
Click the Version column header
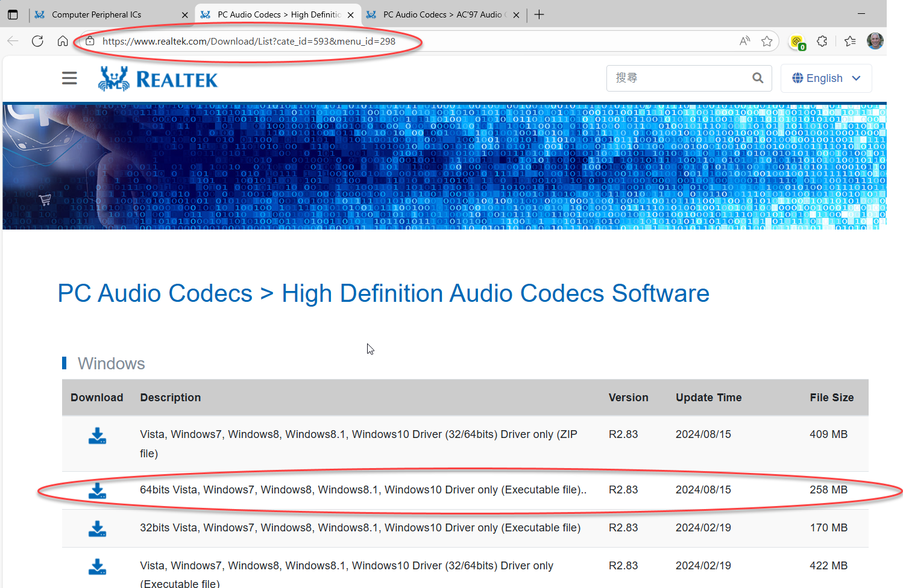point(628,398)
